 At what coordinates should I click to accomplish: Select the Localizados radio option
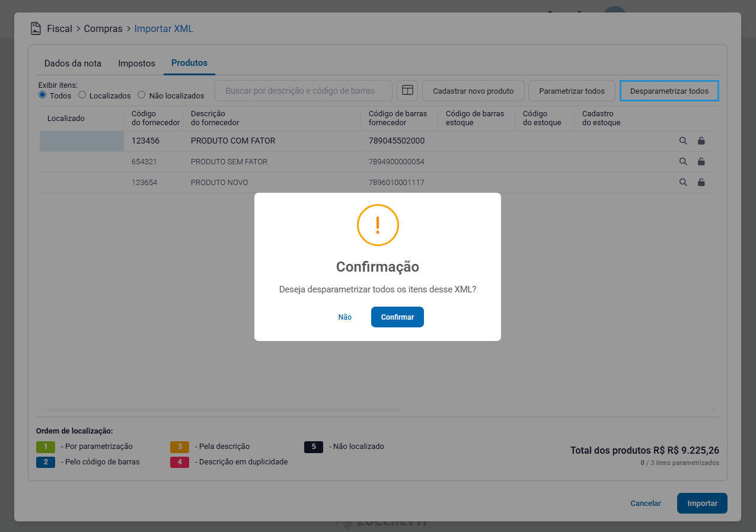coord(82,95)
